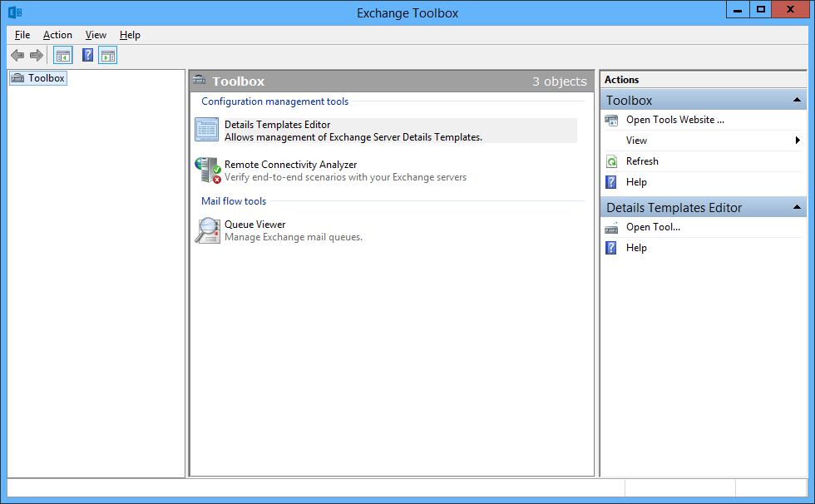815x504 pixels.
Task: Click the Forward arrow toolbar icon
Action: point(37,55)
